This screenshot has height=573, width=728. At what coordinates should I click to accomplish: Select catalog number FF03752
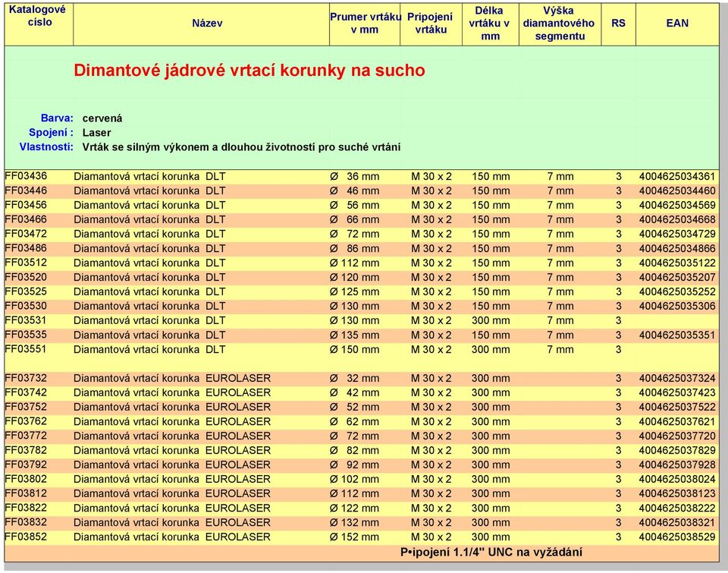[x=26, y=407]
